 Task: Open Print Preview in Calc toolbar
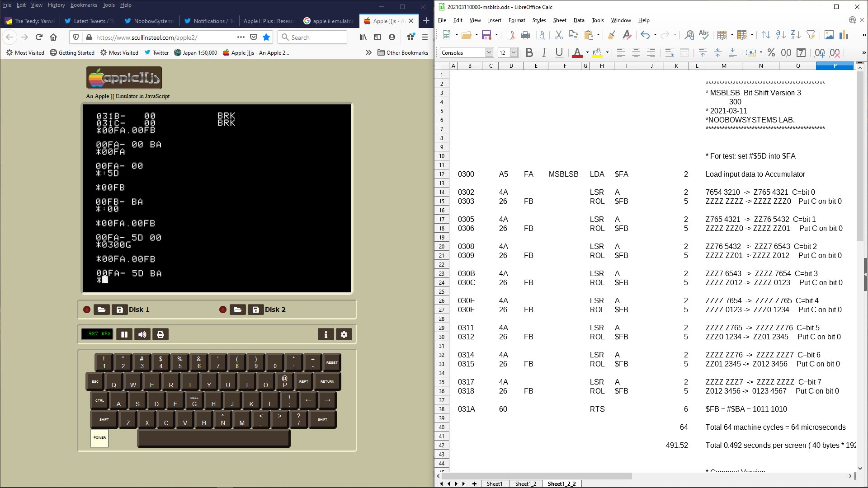point(540,35)
